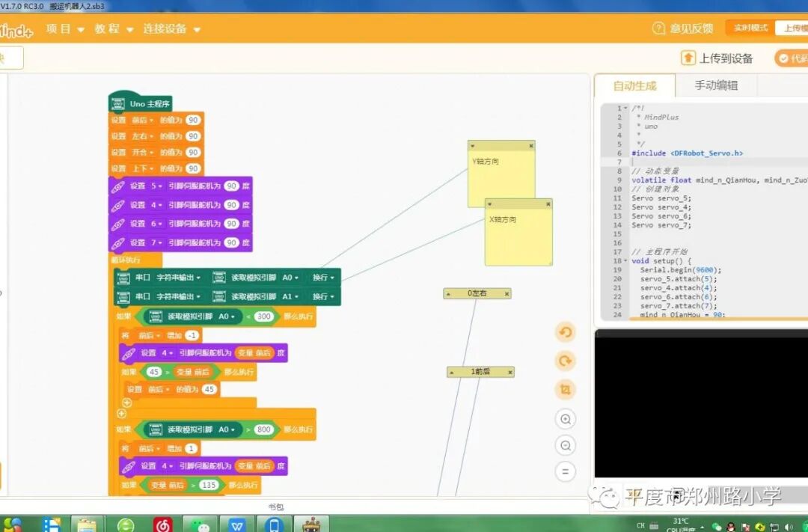Open the 项目 dropdown menu
The width and height of the screenshot is (808, 532).
[x=65, y=29]
